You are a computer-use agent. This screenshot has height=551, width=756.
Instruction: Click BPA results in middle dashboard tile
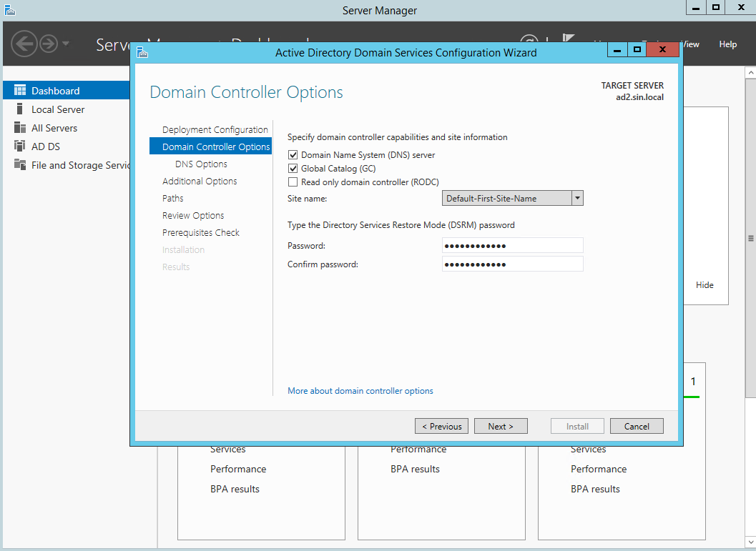[x=415, y=469]
